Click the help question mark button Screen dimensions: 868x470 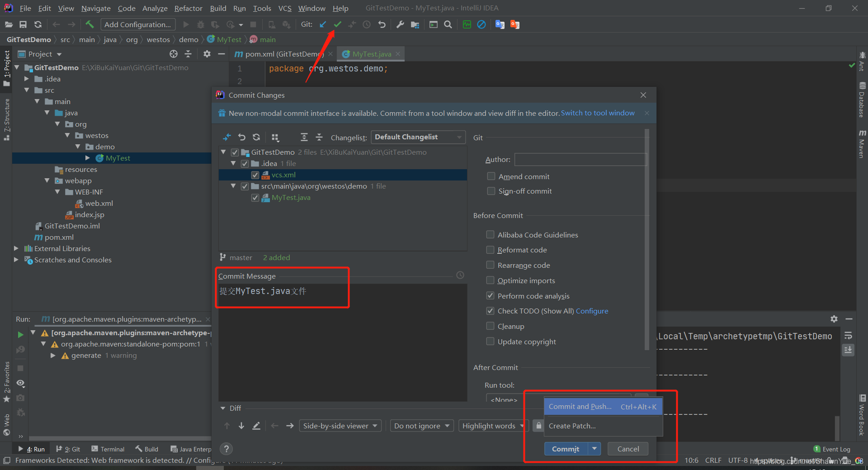tap(226, 449)
